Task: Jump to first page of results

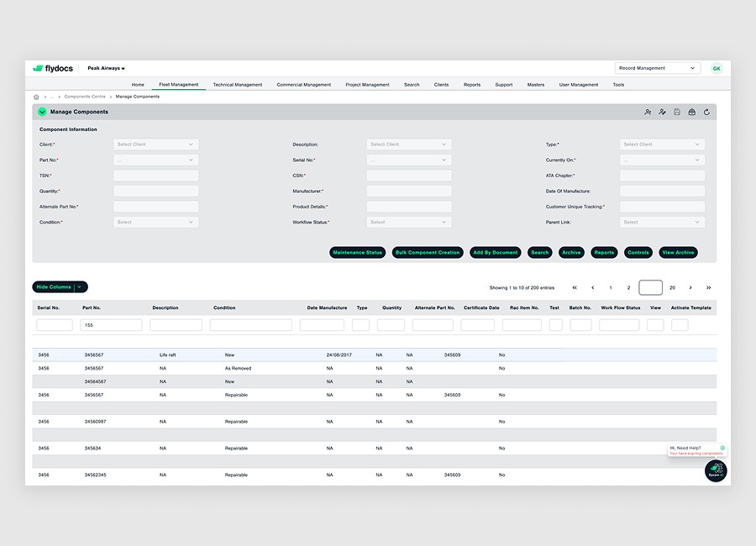Action: click(x=575, y=287)
